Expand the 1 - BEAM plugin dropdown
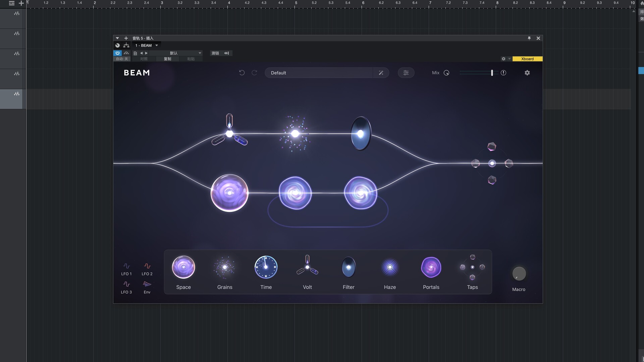This screenshot has width=644, height=362. [x=157, y=45]
